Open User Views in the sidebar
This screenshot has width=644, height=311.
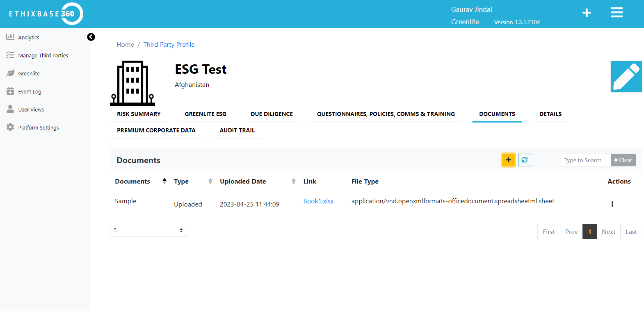pos(31,109)
